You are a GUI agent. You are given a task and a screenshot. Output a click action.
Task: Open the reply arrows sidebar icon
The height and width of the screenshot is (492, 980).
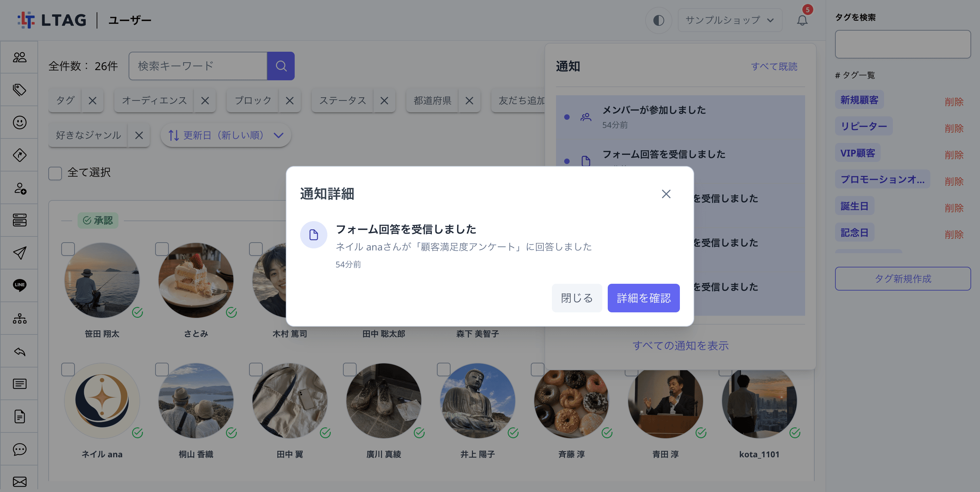coord(19,351)
